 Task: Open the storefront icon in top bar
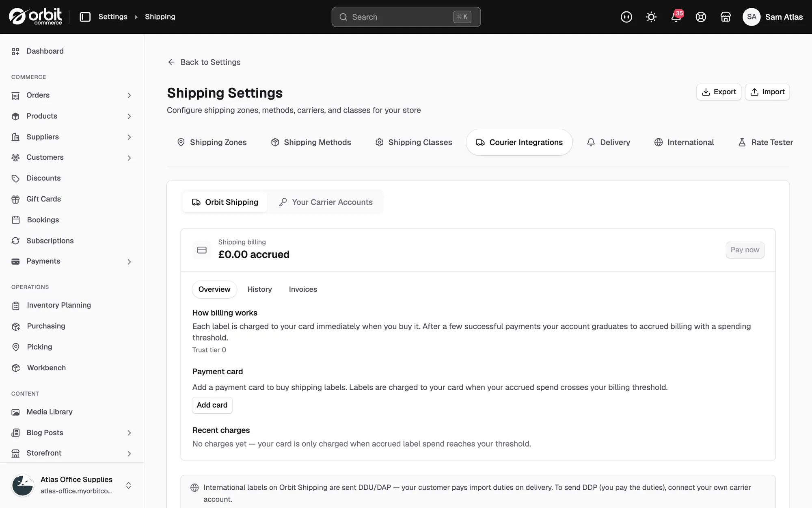tap(726, 17)
